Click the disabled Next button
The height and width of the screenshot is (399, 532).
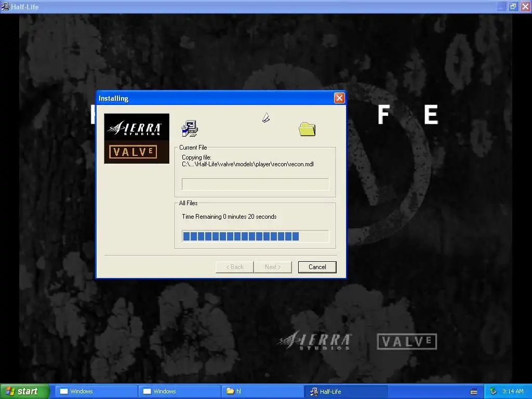coord(273,267)
